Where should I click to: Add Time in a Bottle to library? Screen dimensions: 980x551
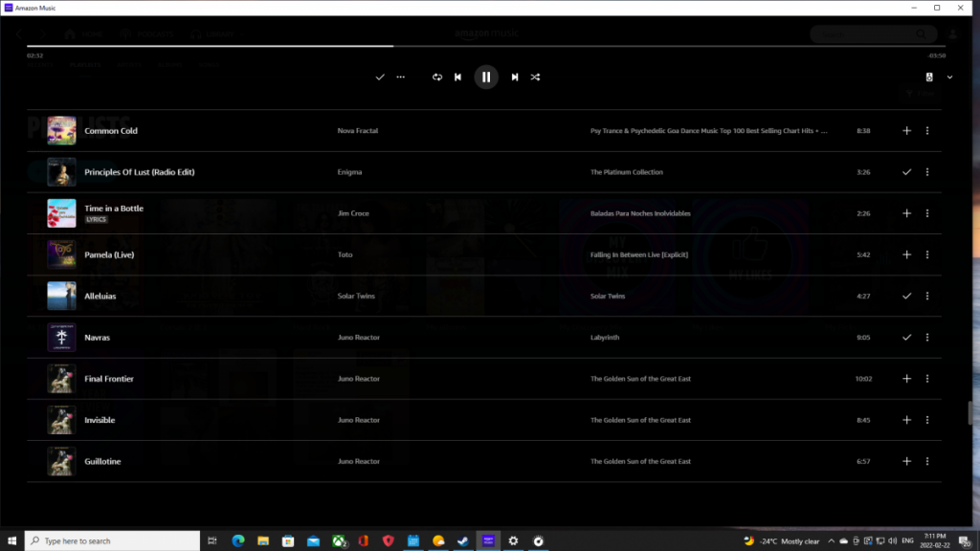pos(906,213)
